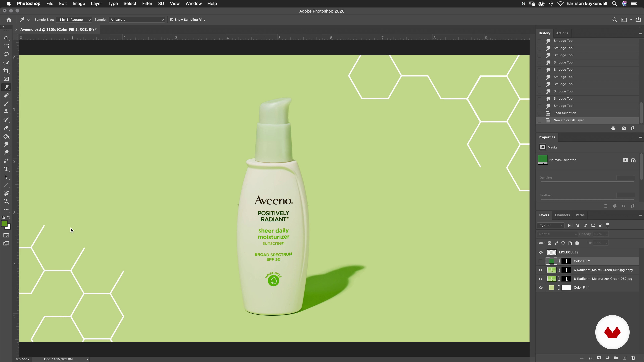
Task: Select the Path Selection tool
Action: coord(6,177)
